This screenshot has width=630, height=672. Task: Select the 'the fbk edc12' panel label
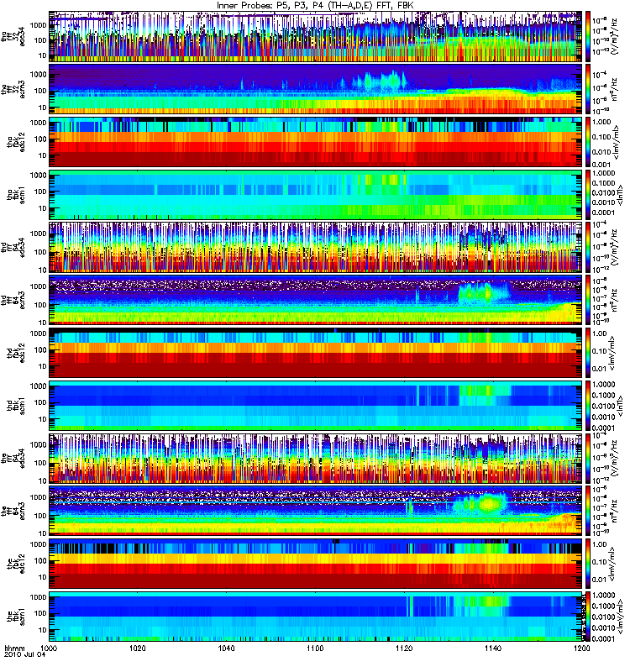click(16, 564)
